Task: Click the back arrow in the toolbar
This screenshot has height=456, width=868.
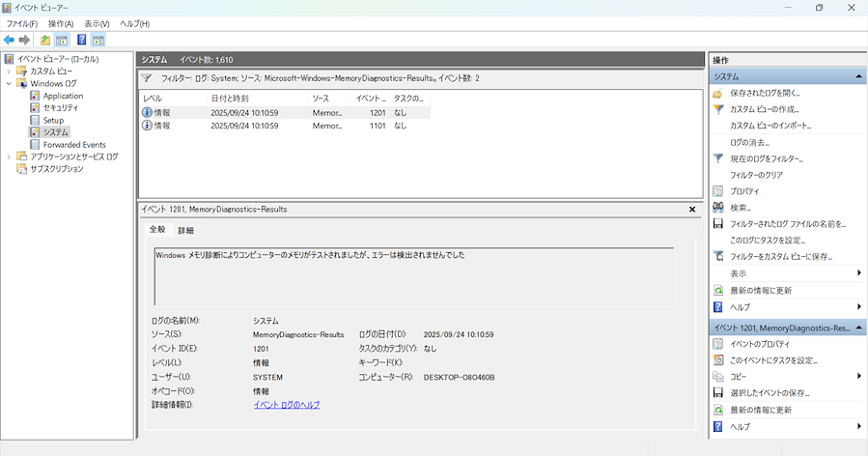Action: point(9,40)
